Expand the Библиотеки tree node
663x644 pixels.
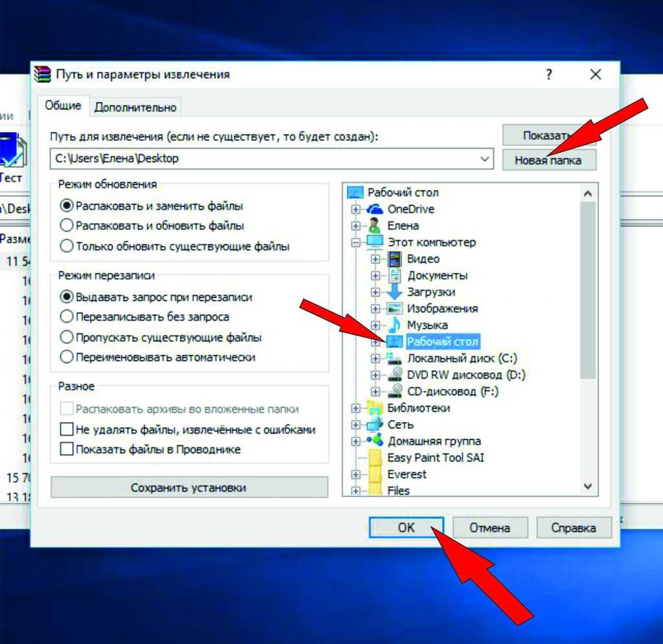tap(355, 408)
